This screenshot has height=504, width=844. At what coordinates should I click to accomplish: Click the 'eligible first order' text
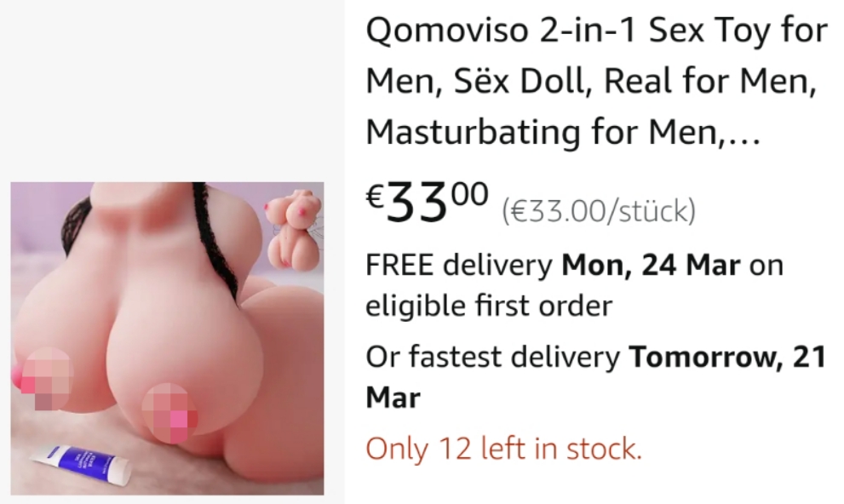(x=489, y=306)
